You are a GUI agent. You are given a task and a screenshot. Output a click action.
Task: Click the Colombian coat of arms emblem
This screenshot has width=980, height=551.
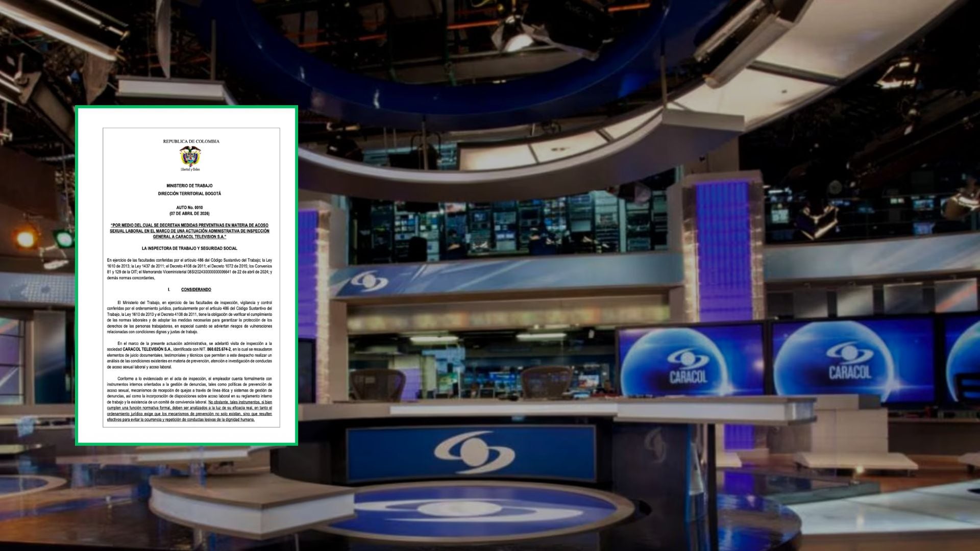pos(190,157)
